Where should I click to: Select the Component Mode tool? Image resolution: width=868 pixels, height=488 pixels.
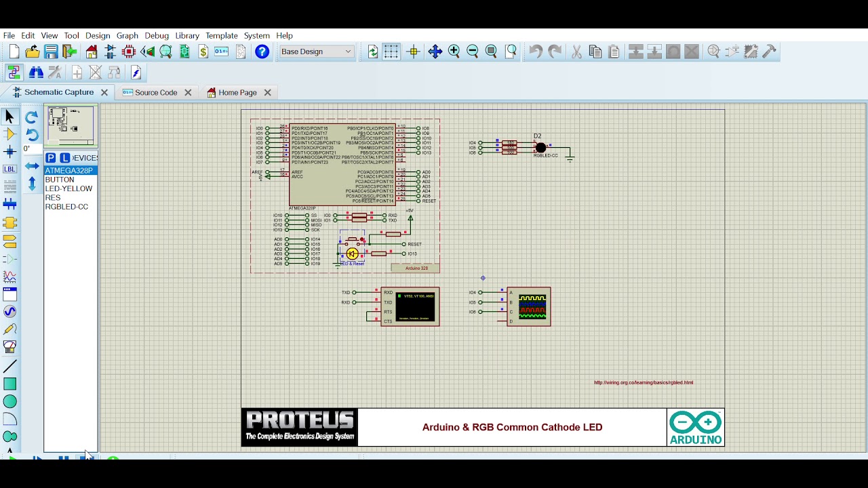[x=9, y=134]
